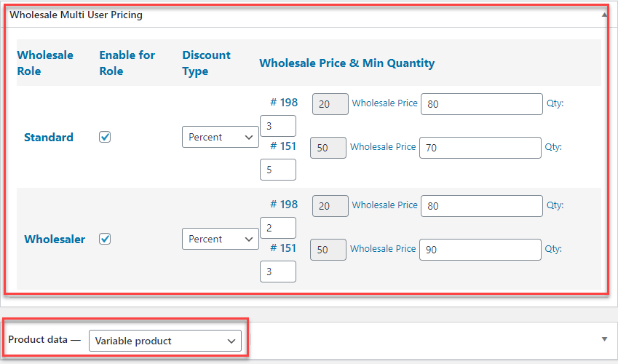
Task: Click the Wholesale Multi User Pricing title
Action: point(76,15)
